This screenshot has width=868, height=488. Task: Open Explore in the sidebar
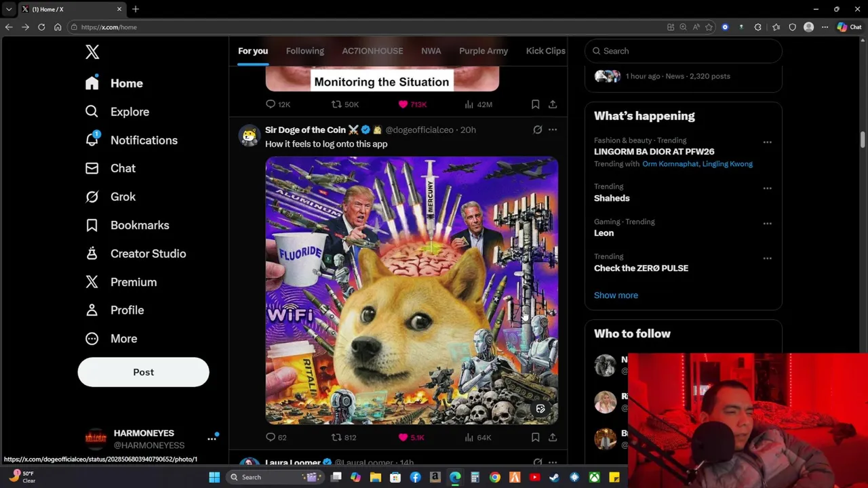click(x=117, y=112)
